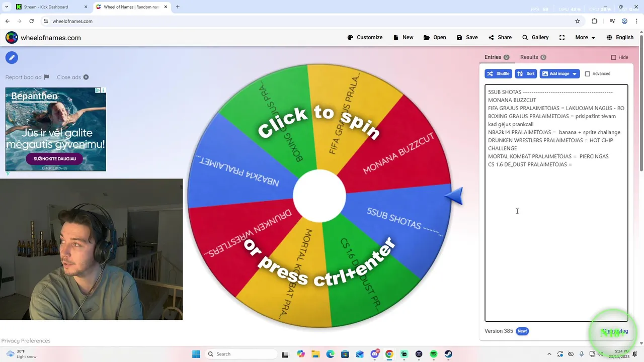Click Open folder button in toolbar

(x=435, y=38)
